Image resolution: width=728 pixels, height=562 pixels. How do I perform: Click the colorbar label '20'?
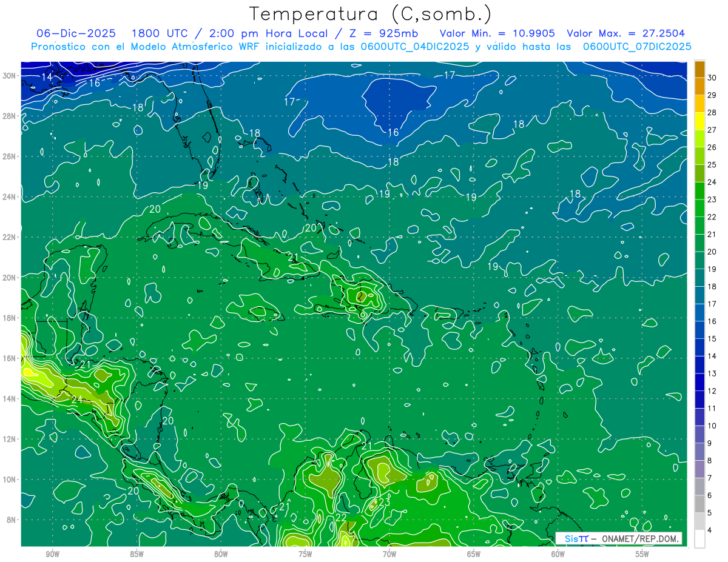point(712,252)
